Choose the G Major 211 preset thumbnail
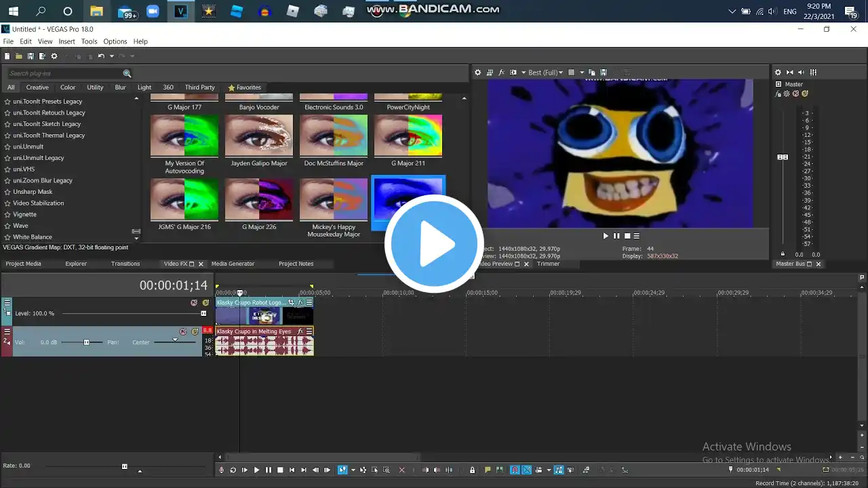 click(x=408, y=135)
